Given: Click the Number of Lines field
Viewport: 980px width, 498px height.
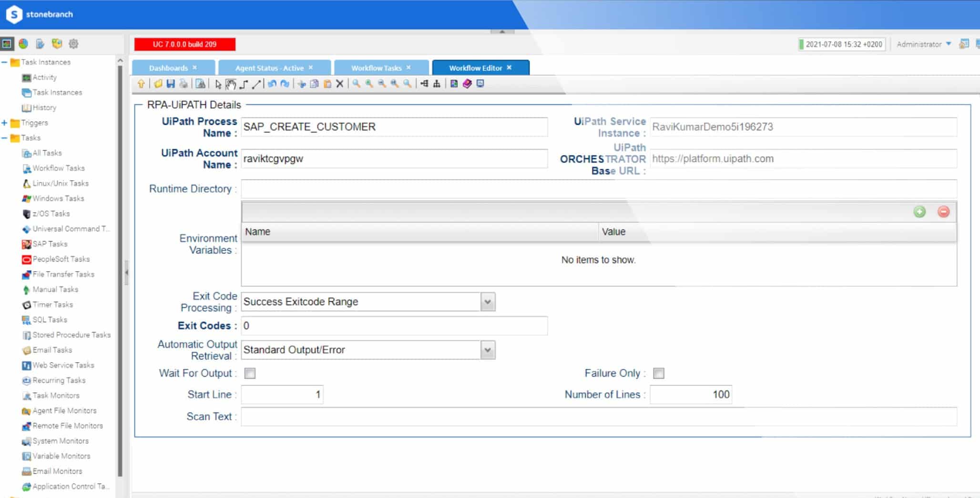Looking at the screenshot, I should (x=691, y=395).
